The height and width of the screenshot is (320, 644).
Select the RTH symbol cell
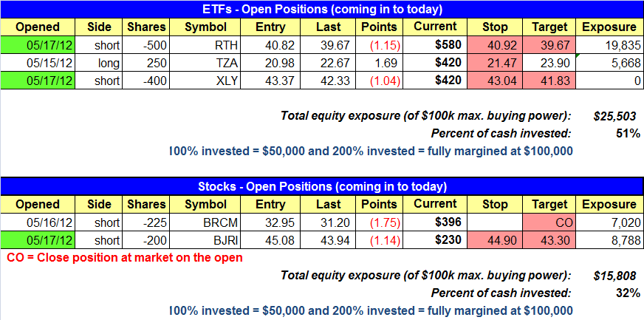[x=205, y=44]
